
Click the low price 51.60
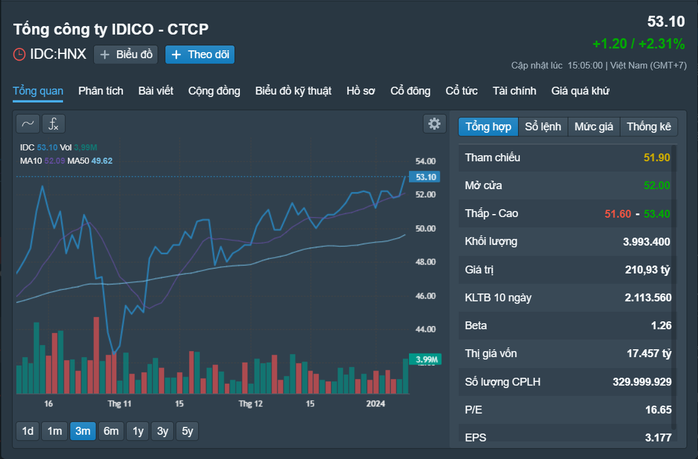point(618,214)
